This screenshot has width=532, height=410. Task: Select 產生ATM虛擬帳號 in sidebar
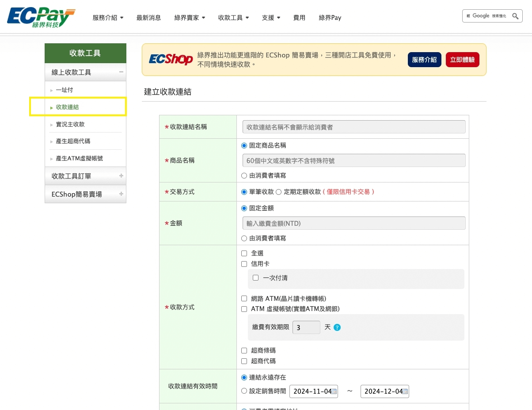pyautogui.click(x=80, y=158)
